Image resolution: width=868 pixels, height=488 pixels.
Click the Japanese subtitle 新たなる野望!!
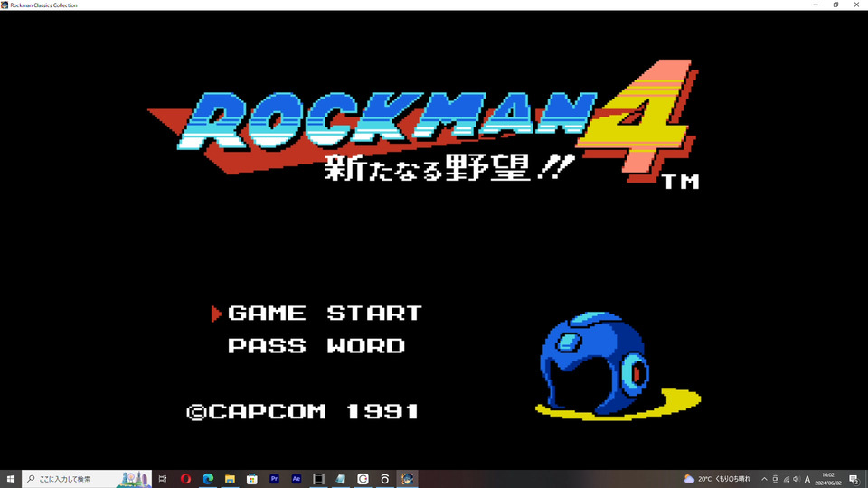point(449,168)
